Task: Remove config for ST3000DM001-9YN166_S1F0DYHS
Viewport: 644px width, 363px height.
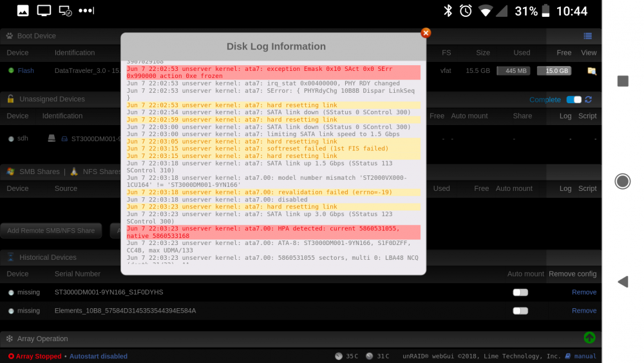Action: click(x=584, y=292)
